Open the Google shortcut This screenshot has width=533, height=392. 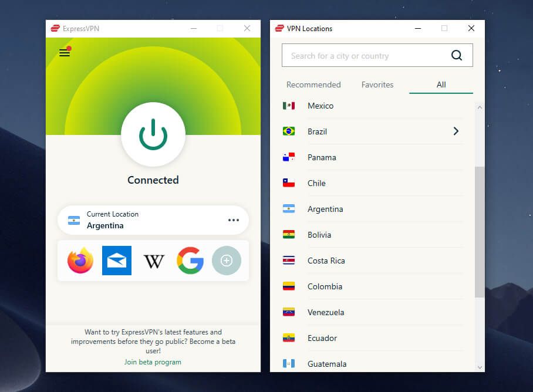click(x=190, y=260)
